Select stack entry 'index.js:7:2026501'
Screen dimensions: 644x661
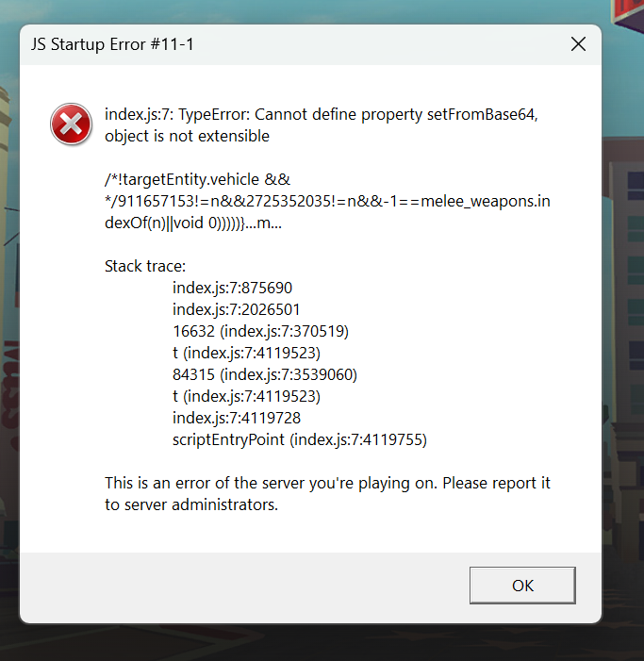[243, 309]
